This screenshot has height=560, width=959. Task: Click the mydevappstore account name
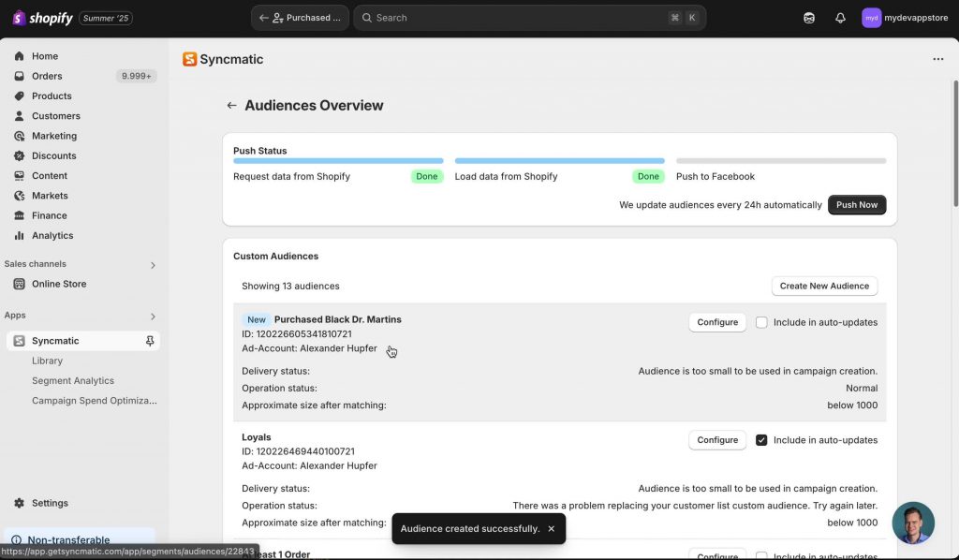click(x=916, y=18)
